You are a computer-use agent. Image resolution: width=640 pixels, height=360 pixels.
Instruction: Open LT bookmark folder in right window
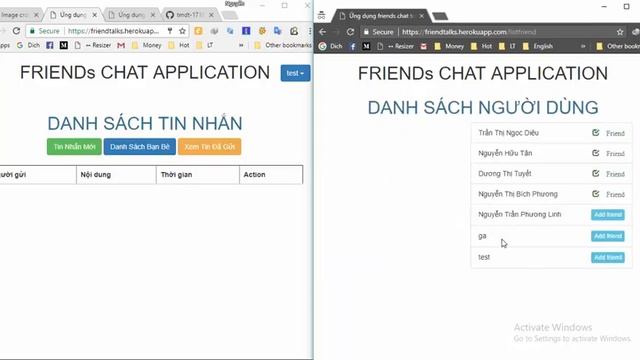click(507, 46)
